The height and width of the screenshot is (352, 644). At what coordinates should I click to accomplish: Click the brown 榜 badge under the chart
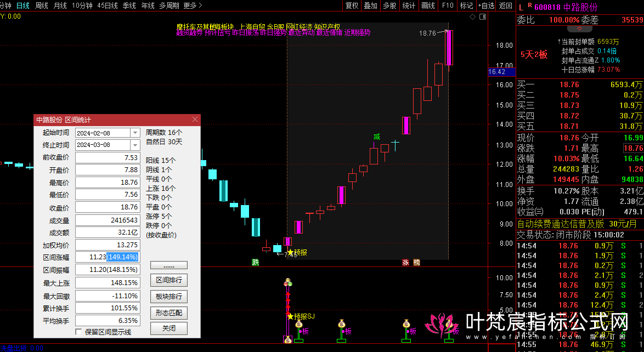(416, 263)
